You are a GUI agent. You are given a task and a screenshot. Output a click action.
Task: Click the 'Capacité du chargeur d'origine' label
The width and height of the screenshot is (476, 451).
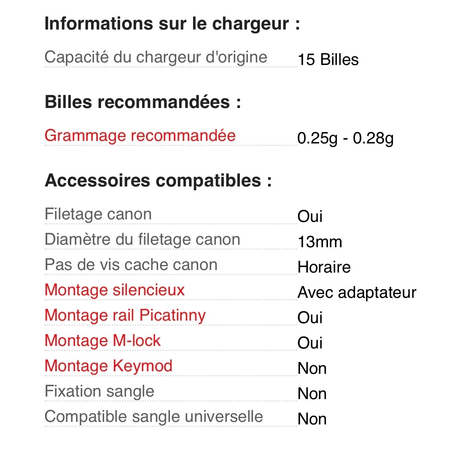pos(156,57)
